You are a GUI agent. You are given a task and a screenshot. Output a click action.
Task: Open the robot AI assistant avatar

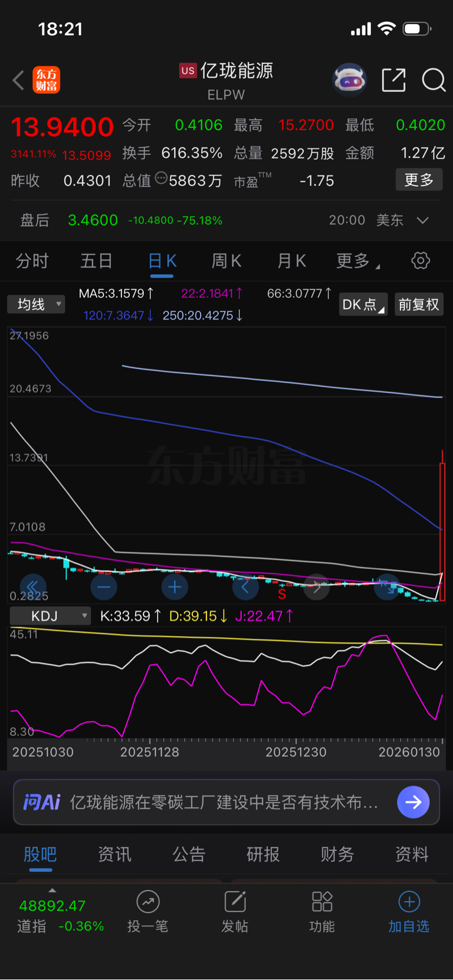tap(349, 80)
